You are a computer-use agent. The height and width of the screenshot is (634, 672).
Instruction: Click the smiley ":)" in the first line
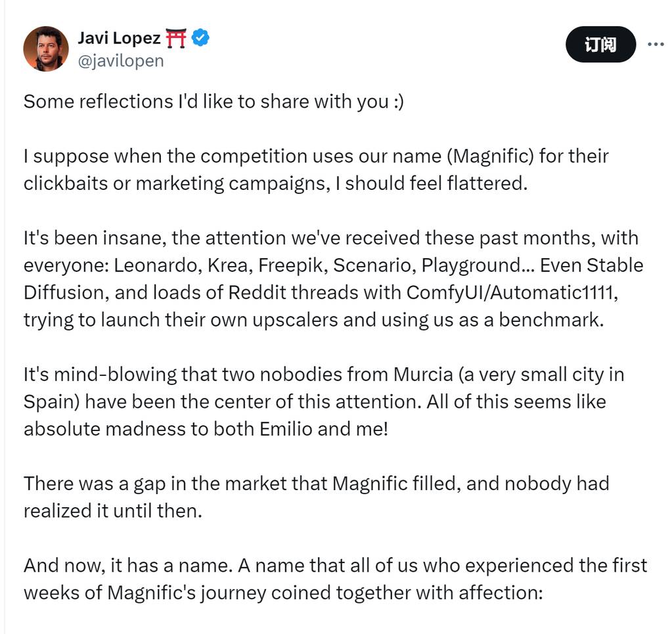coord(397,102)
